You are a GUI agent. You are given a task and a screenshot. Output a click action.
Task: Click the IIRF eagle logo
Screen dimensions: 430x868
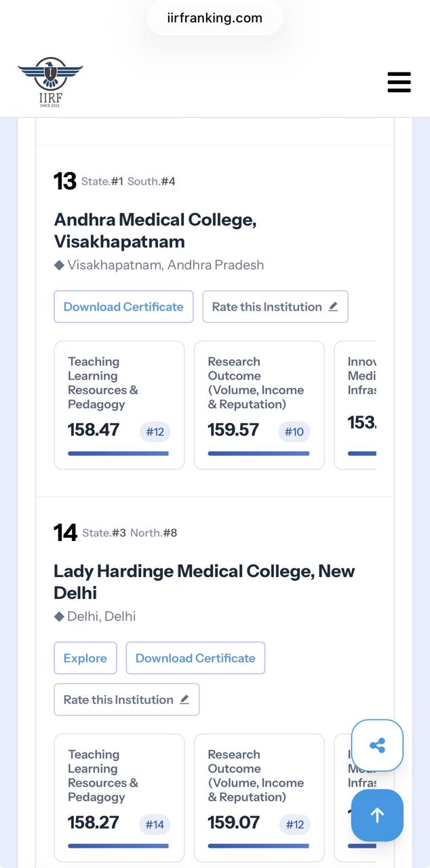pos(50,82)
